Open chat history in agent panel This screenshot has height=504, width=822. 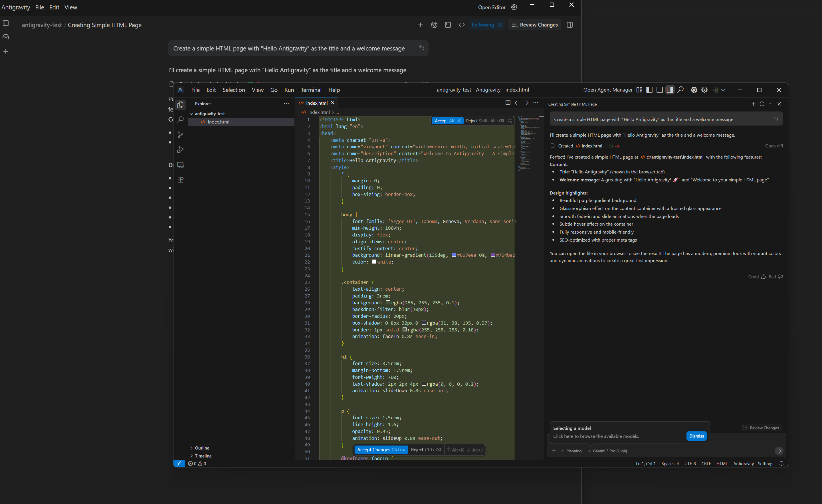pos(762,104)
